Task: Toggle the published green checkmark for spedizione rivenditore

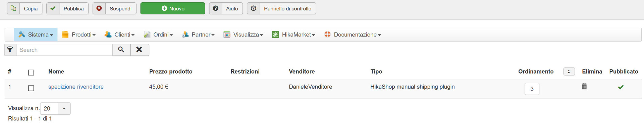Action: [x=621, y=87]
